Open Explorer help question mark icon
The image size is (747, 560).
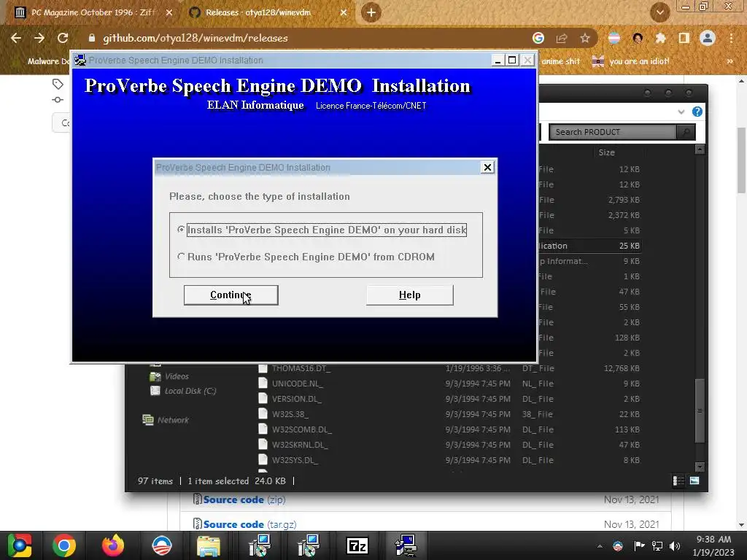tap(697, 112)
